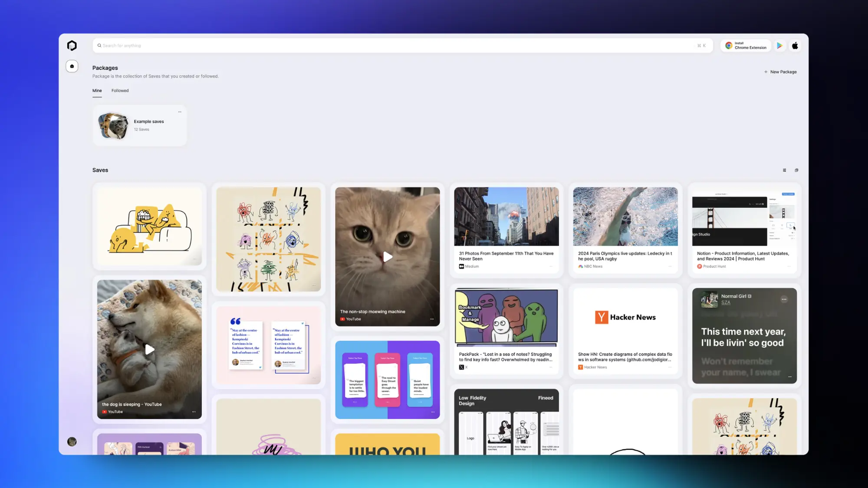Click the Google Play store icon
Image resolution: width=868 pixels, height=488 pixels.
click(x=780, y=46)
